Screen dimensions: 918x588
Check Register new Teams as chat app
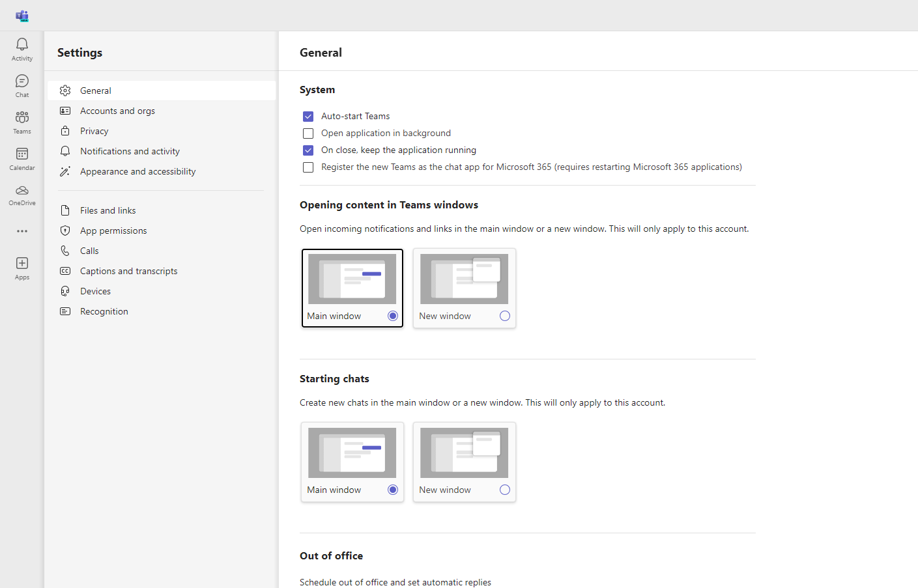coord(308,167)
